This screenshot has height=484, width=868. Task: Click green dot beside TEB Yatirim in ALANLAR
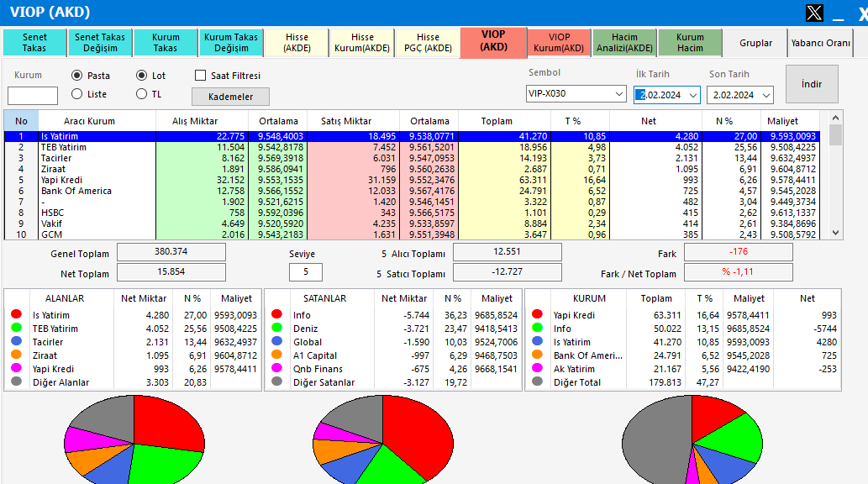pyautogui.click(x=16, y=327)
